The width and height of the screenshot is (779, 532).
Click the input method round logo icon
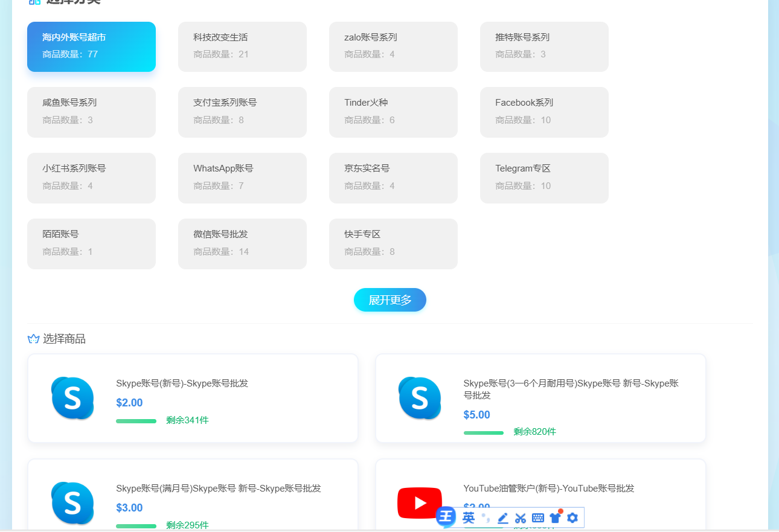[446, 517]
